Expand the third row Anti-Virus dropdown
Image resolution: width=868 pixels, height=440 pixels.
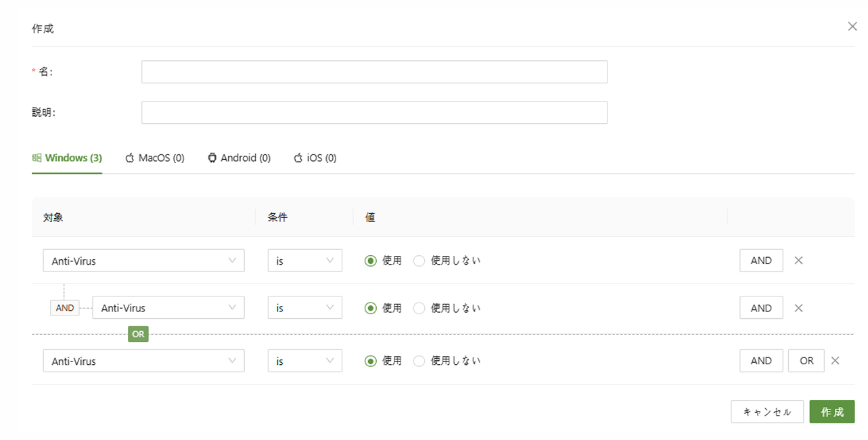point(143,361)
